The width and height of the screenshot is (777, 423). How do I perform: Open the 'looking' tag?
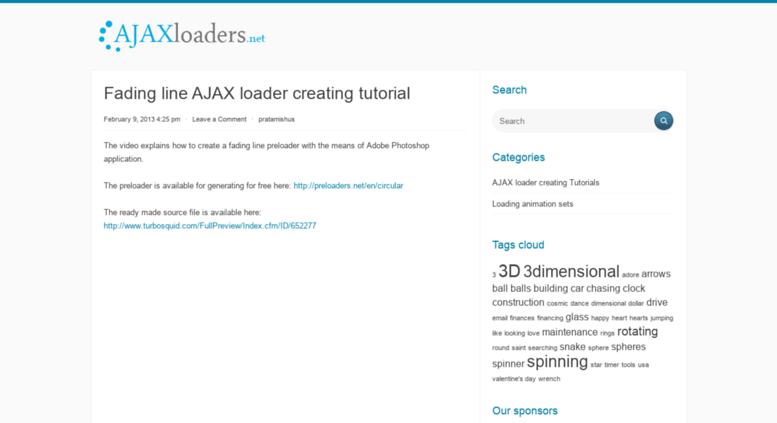(x=514, y=333)
